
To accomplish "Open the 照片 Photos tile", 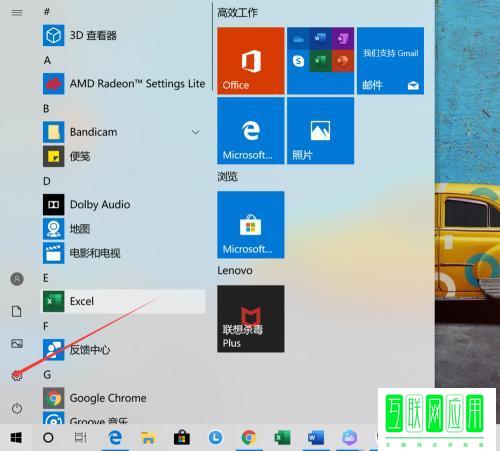I will click(x=320, y=131).
